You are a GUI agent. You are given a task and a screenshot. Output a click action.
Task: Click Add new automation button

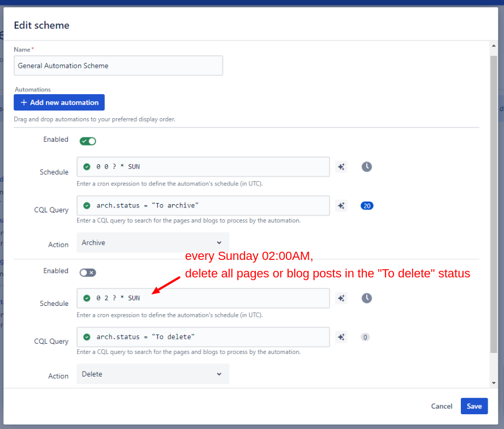59,102
